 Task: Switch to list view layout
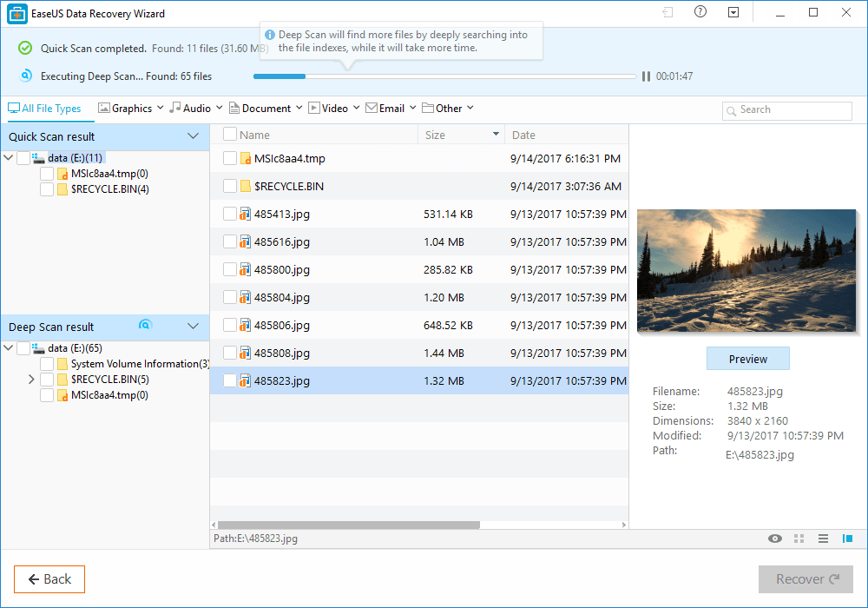tap(823, 539)
